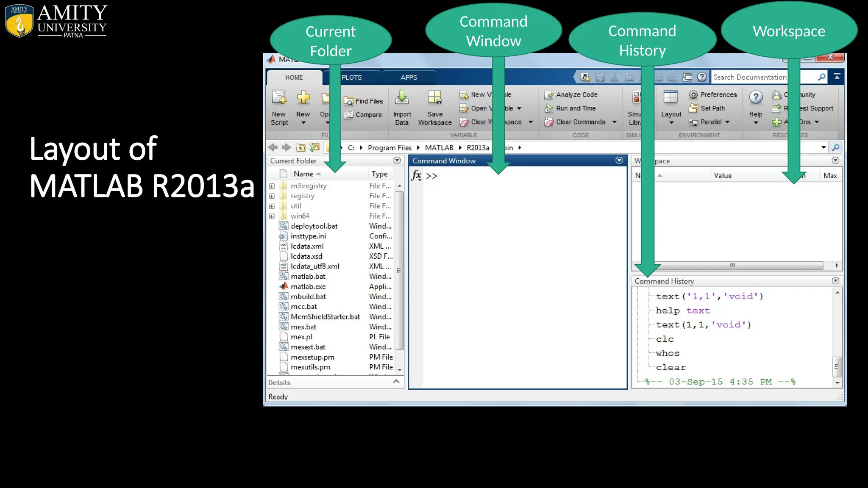Select 'clc' in Command History
Viewport: 868px width, 488px height.
pyautogui.click(x=665, y=339)
